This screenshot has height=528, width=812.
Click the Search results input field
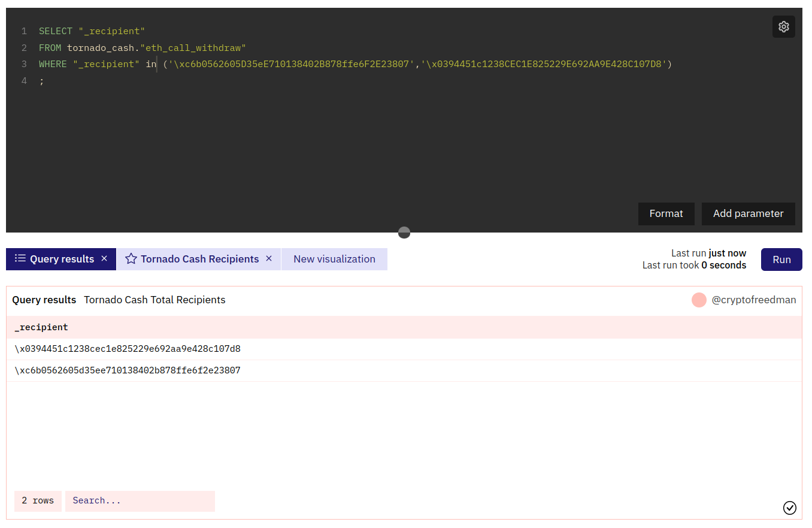pos(140,501)
